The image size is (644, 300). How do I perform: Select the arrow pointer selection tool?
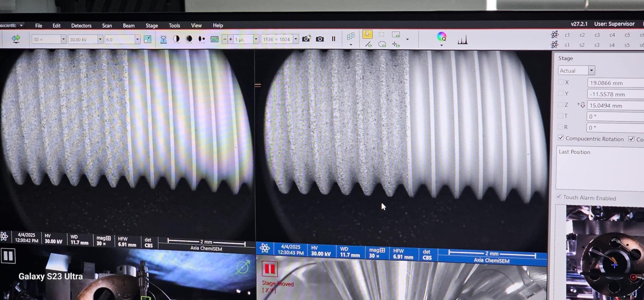(x=367, y=34)
